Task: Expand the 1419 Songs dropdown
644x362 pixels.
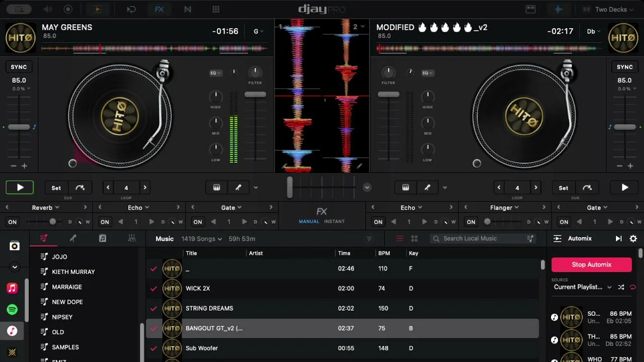Action: click(x=202, y=239)
